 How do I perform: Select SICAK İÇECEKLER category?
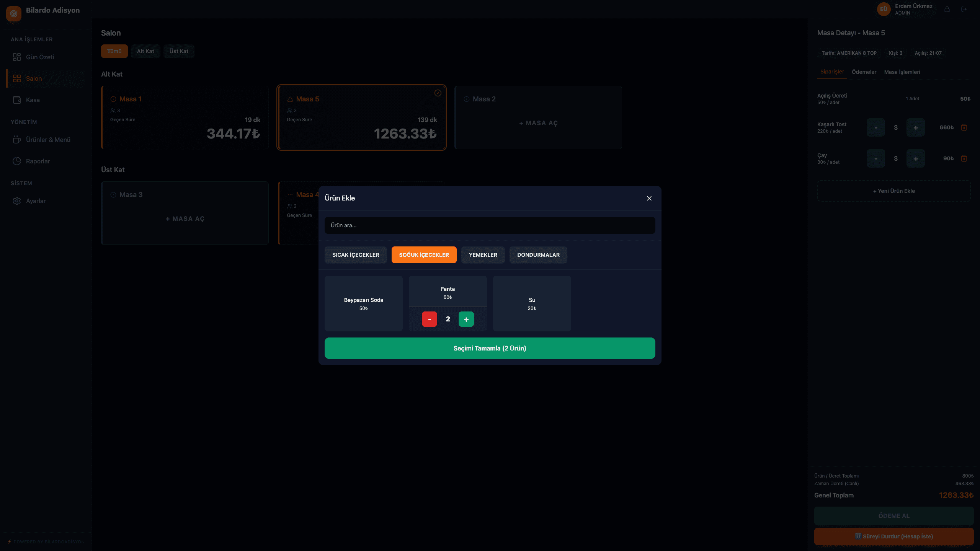tap(356, 255)
